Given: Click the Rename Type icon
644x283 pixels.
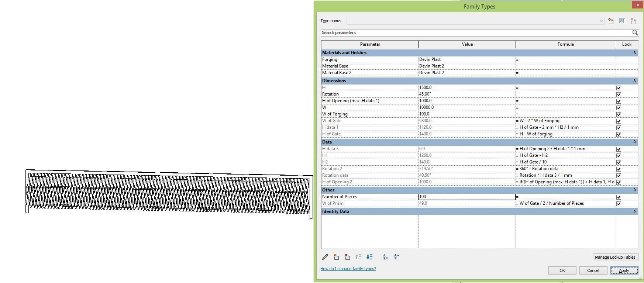Looking at the screenshot, I should click(622, 21).
